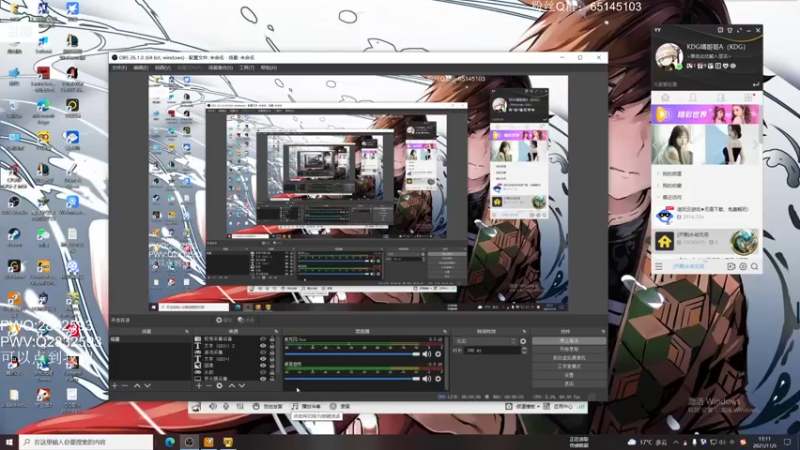Mute the 麦克风/Aux speaker icon
Viewport: 800px width, 450px height.
tap(427, 354)
